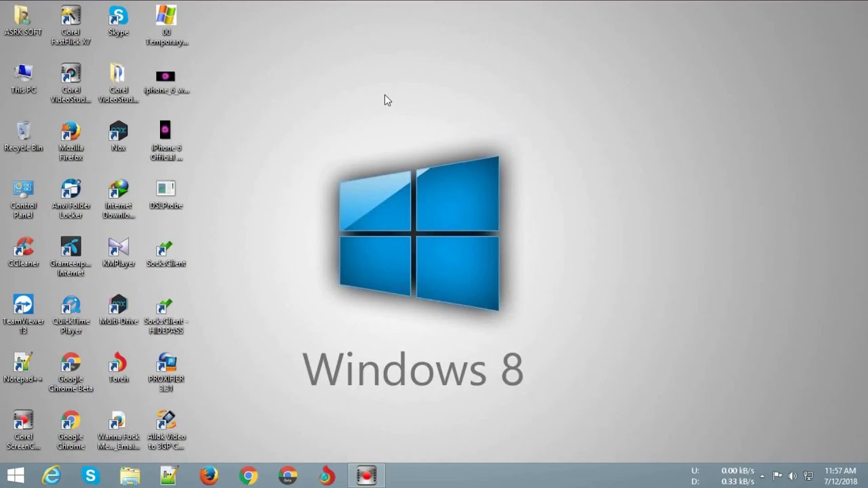This screenshot has height=488, width=868.
Task: Select the CCleaner desktop shortcut
Action: [x=23, y=253]
